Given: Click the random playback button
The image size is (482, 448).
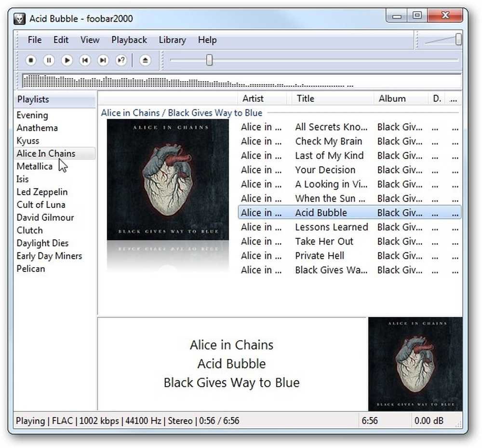Looking at the screenshot, I should [x=121, y=60].
